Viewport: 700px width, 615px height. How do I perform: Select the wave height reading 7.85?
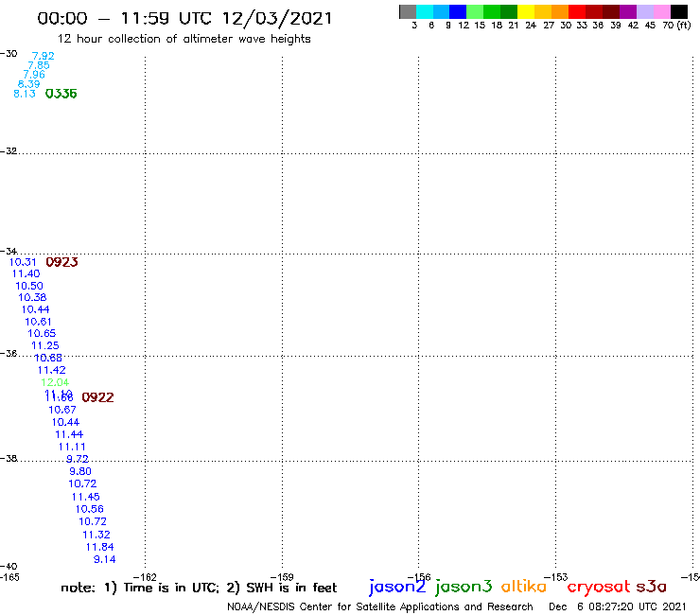pyautogui.click(x=39, y=65)
